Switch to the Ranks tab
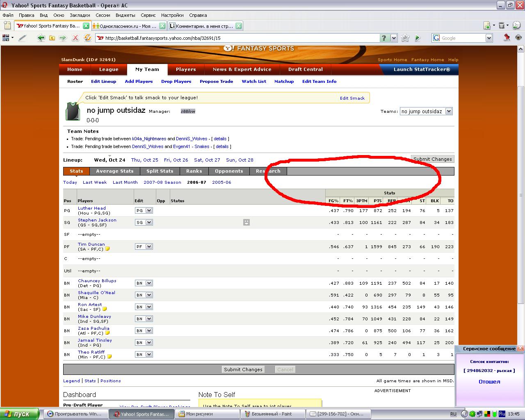The width and height of the screenshot is (525, 420). click(194, 171)
